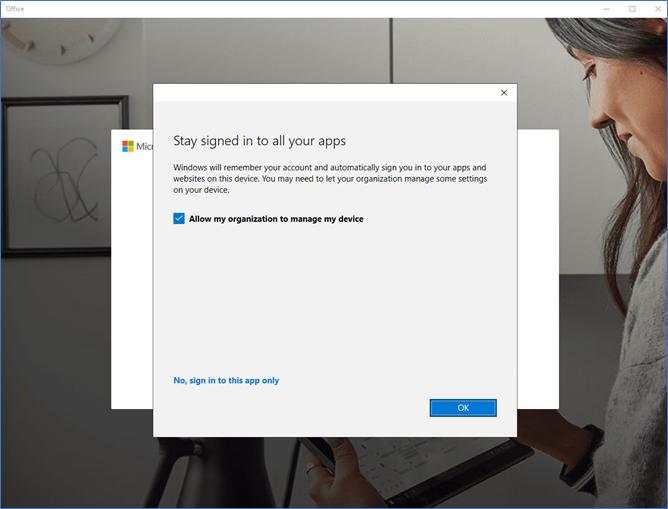Viewport: 668px width, 509px height.
Task: Minimize the Office window
Action: pyautogui.click(x=606, y=9)
